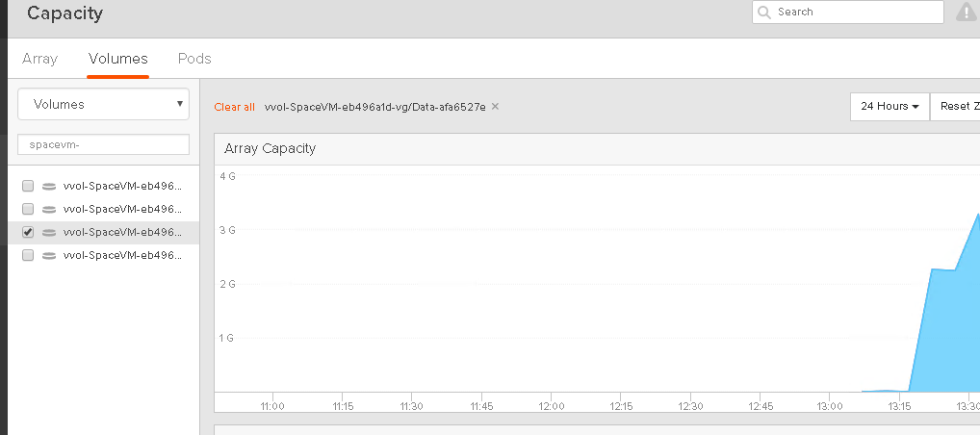Open the Volumes type dropdown
The width and height of the screenshot is (980, 435).
pos(103,104)
